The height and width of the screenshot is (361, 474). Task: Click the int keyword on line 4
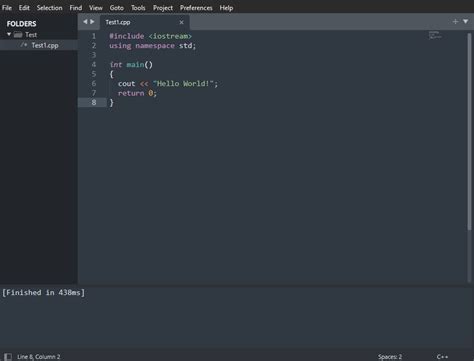click(116, 65)
